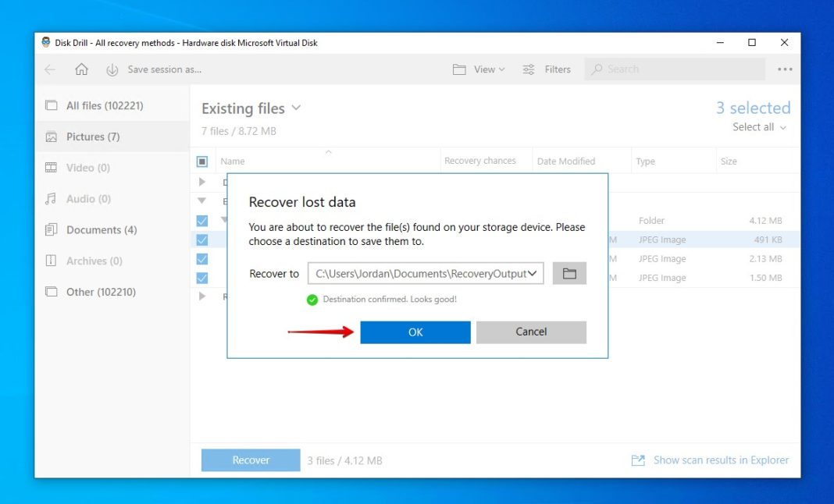The image size is (834, 504).
Task: Select Other (102210) category
Action: [112, 292]
